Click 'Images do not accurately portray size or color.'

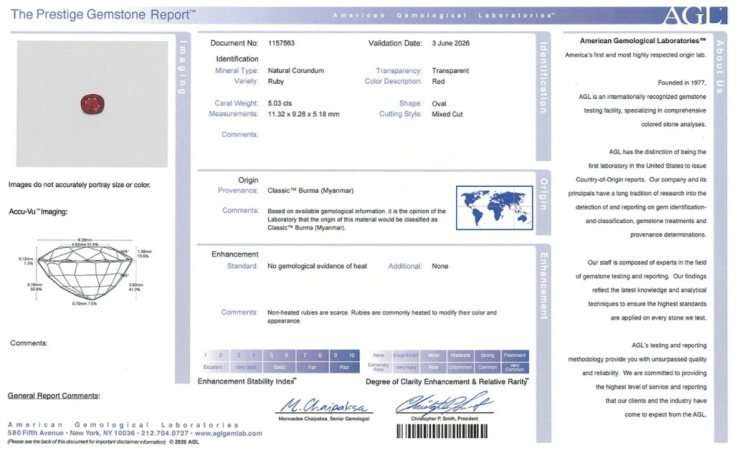[79, 185]
